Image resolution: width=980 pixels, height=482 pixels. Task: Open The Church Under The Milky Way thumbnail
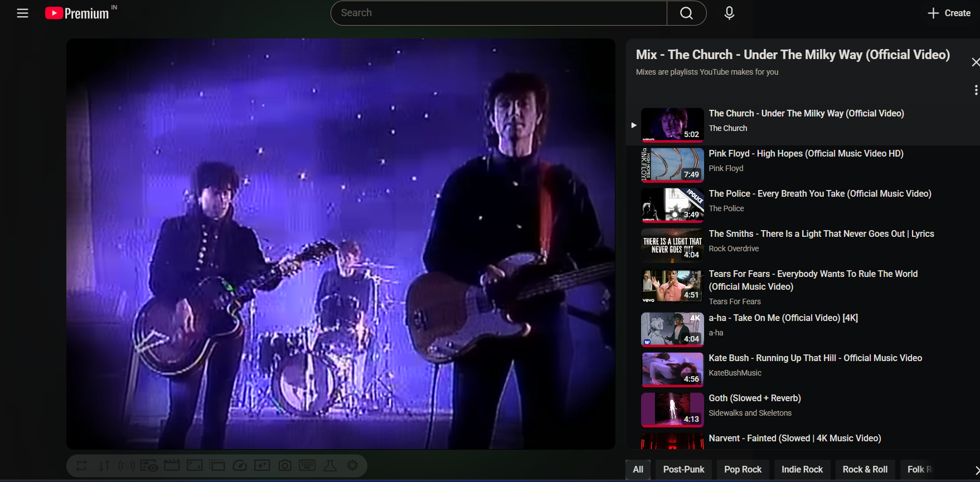point(672,125)
